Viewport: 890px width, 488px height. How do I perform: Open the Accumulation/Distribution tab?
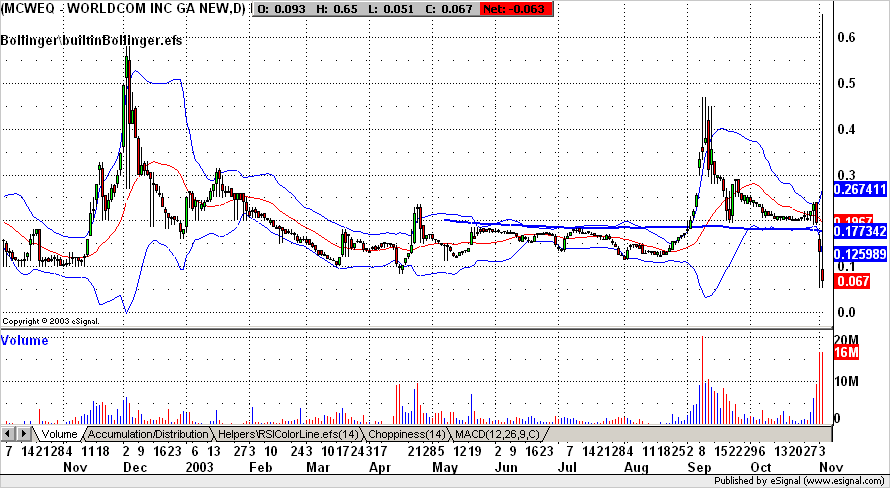[149, 434]
